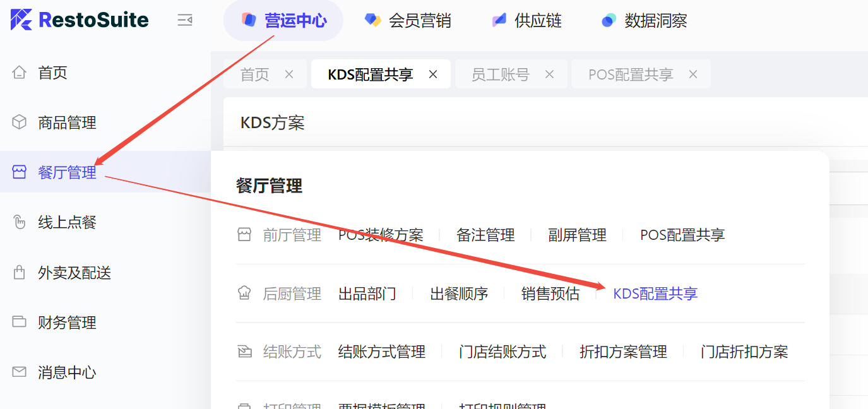868x409 pixels.
Task: Click the 商品管理 cube icon
Action: pyautogui.click(x=20, y=122)
